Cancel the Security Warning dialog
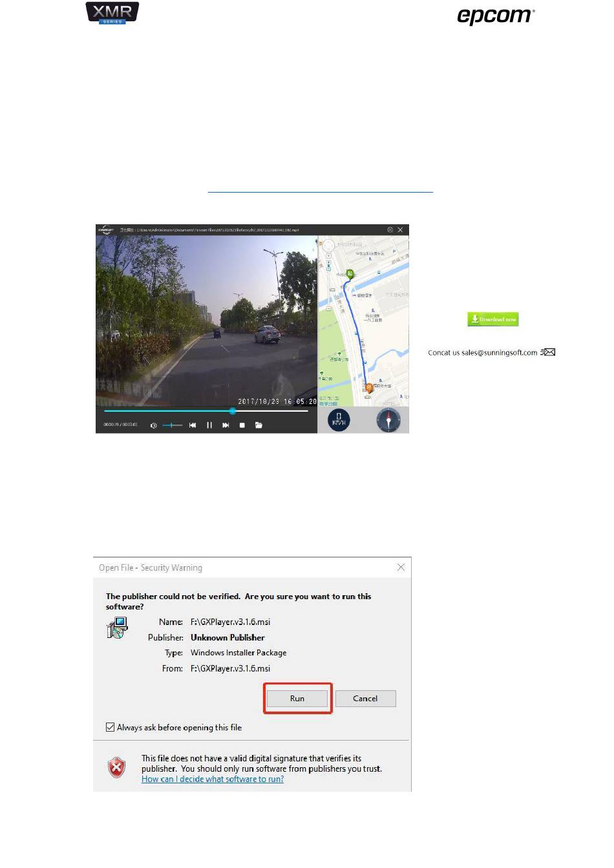 365,698
